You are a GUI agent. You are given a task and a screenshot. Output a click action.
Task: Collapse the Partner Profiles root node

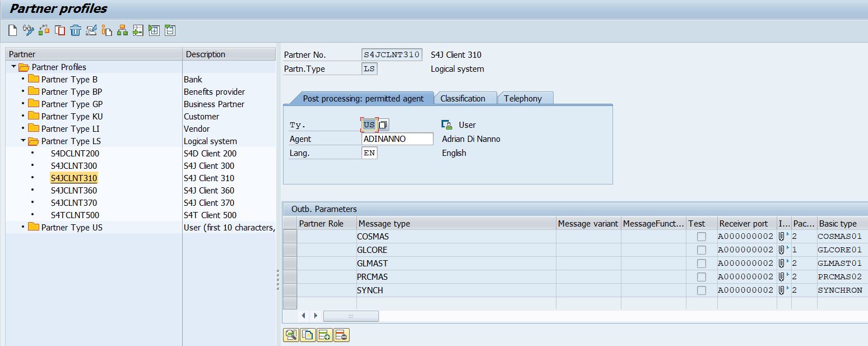pyautogui.click(x=12, y=67)
